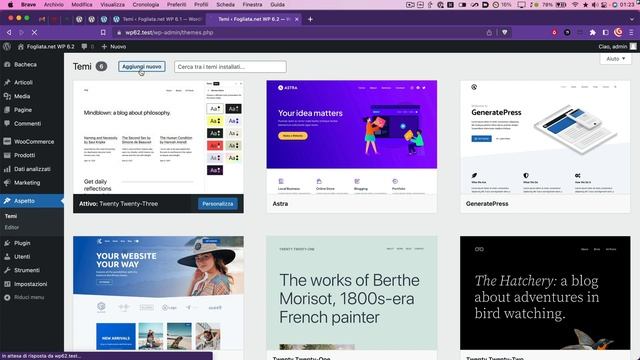The height and width of the screenshot is (360, 640).
Task: Open Articoli in the WordPress sidebar
Action: [23, 82]
